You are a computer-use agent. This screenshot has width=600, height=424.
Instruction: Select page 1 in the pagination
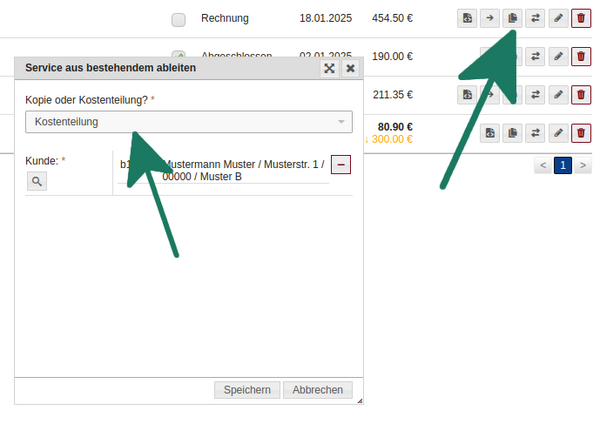[x=563, y=165]
